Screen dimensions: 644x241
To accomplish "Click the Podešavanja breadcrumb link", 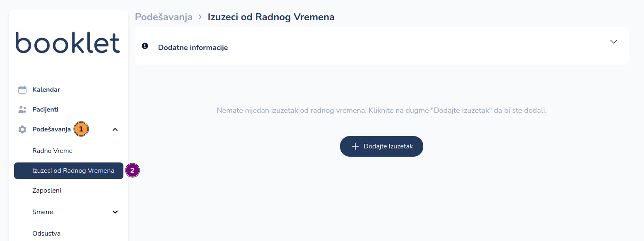I will pyautogui.click(x=164, y=17).
